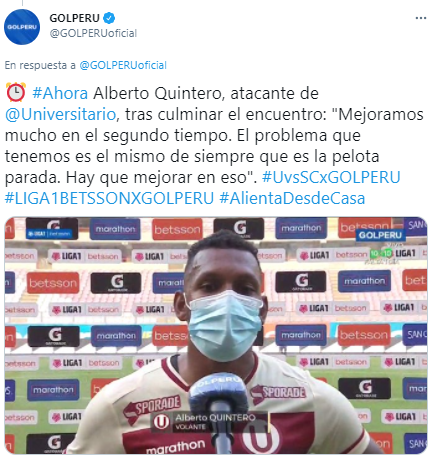This screenshot has height=457, width=433.
Task: Click the GOLPERU display name
Action: point(74,18)
